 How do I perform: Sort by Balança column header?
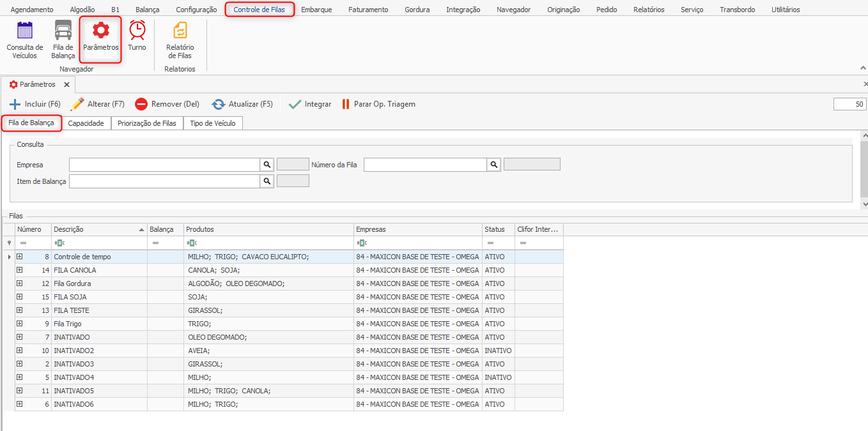[x=166, y=229]
